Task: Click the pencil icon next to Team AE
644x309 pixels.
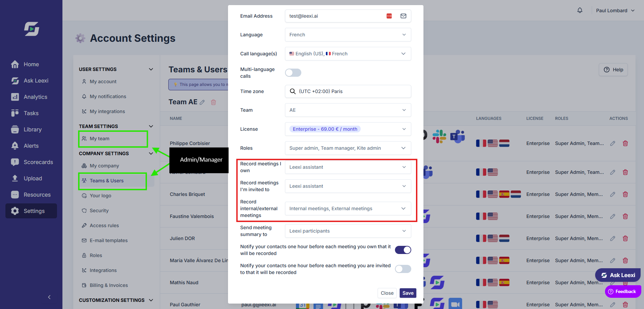Action: pyautogui.click(x=202, y=102)
